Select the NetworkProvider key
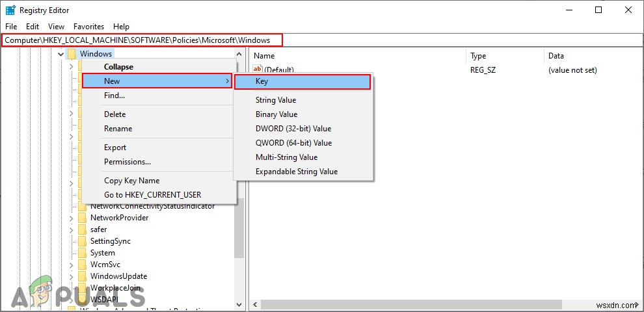Viewport: 644px width, 312px height. tap(120, 218)
